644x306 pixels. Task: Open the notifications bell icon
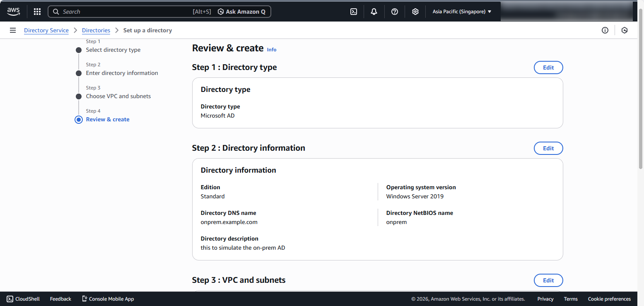pyautogui.click(x=374, y=12)
